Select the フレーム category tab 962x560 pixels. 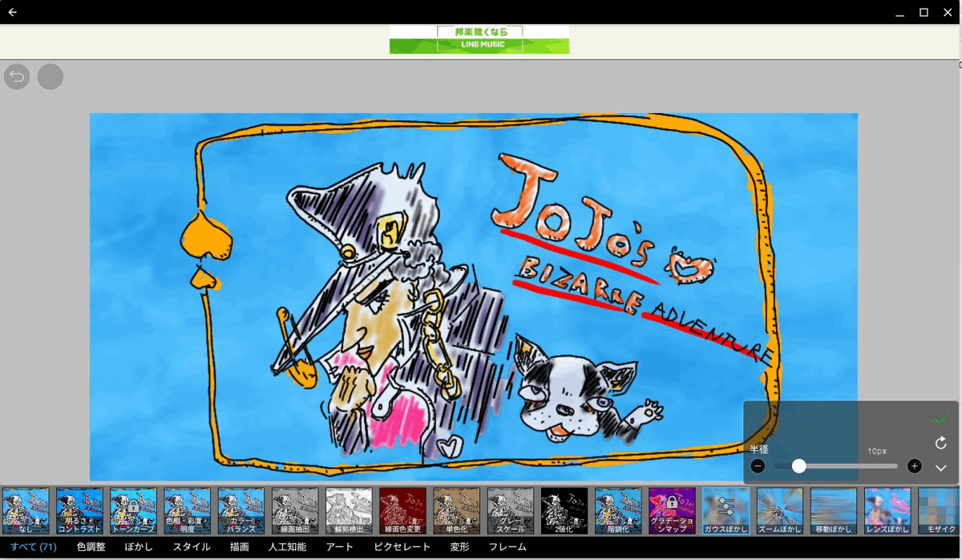pos(507,547)
